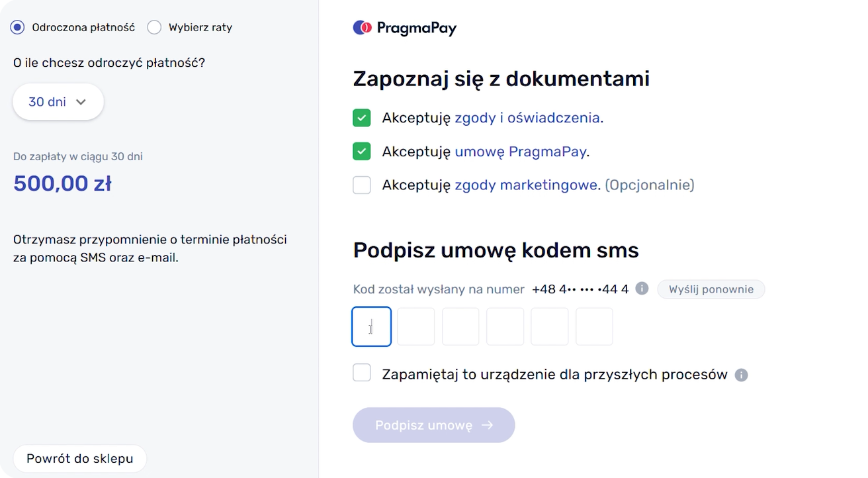Screen dimensions: 868x478
Task: Click the chevron arrow in 30 dni selector
Action: click(x=81, y=102)
